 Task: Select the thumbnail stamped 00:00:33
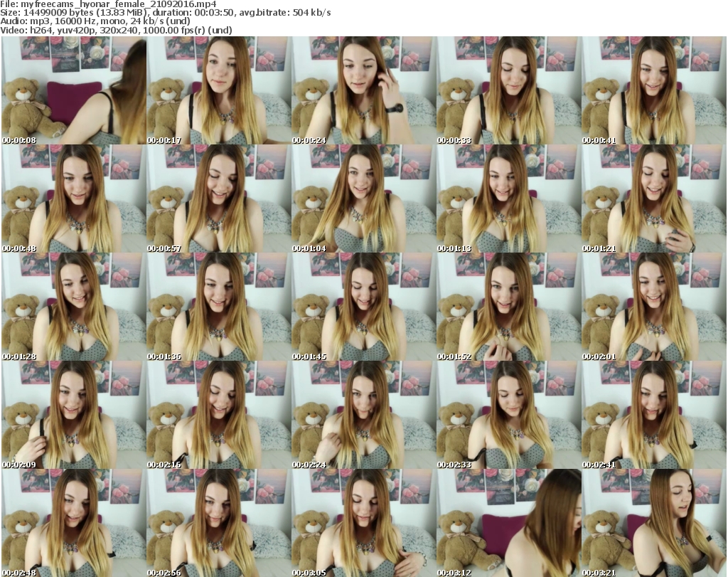tap(509, 90)
